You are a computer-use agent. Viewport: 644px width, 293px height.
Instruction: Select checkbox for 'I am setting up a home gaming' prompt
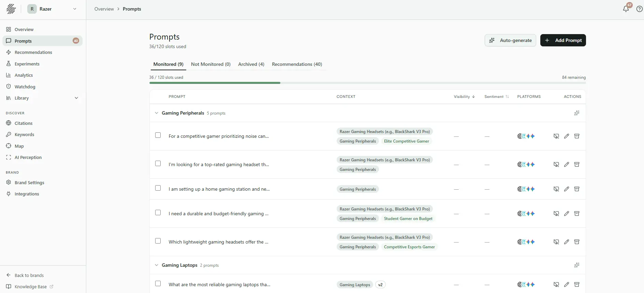point(158,188)
